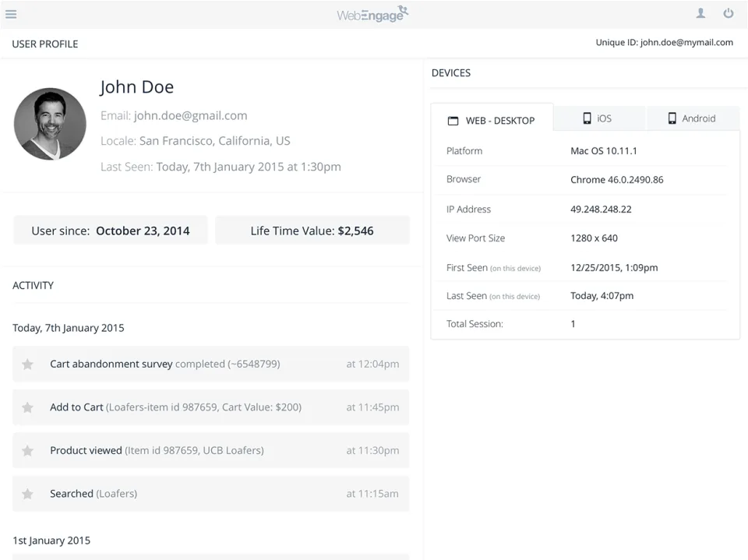
Task: Click the John Doe name heading
Action: pos(137,86)
